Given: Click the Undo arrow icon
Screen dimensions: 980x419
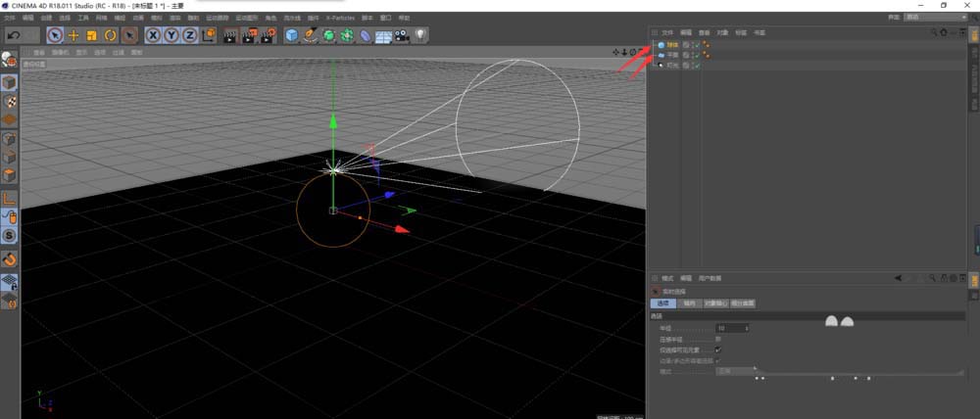Looking at the screenshot, I should pos(13,35).
